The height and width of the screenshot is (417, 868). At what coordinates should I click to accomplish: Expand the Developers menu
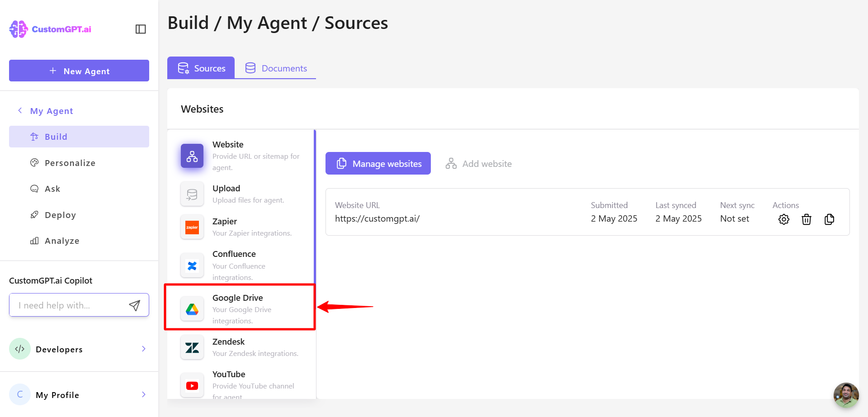pos(143,349)
